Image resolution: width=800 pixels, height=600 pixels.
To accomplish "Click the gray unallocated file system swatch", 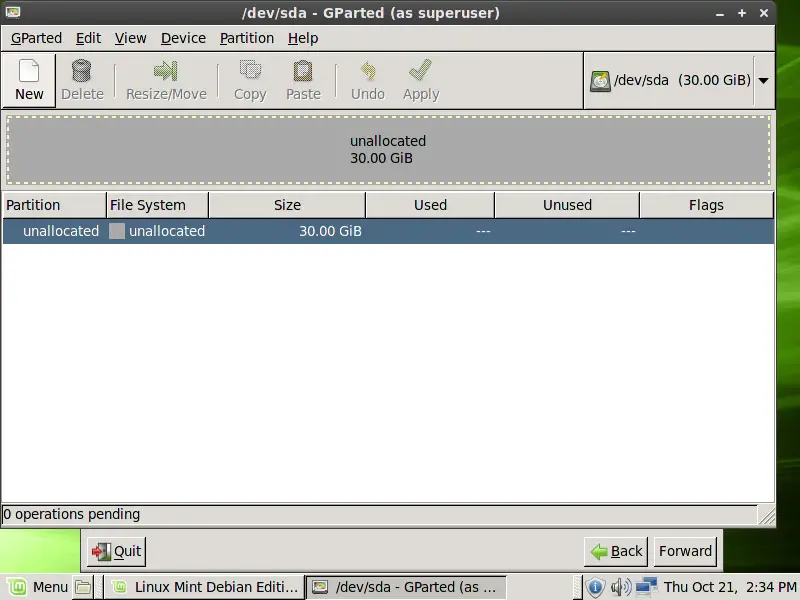I will [117, 231].
